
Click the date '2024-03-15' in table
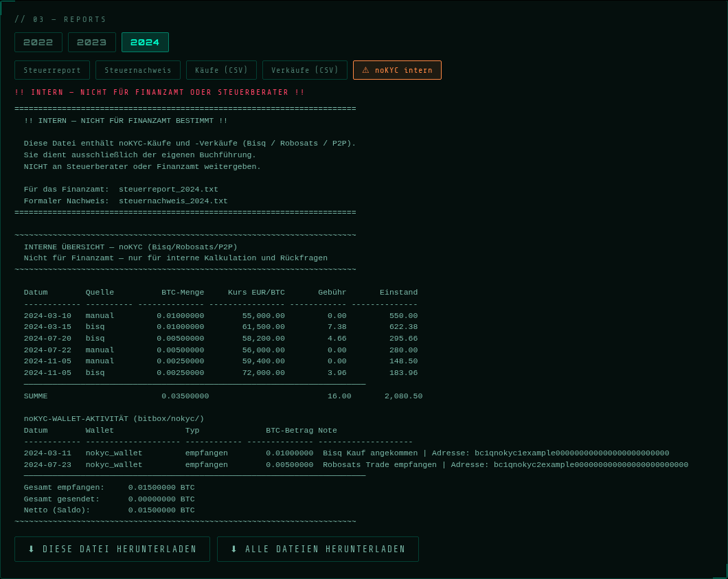point(47,327)
